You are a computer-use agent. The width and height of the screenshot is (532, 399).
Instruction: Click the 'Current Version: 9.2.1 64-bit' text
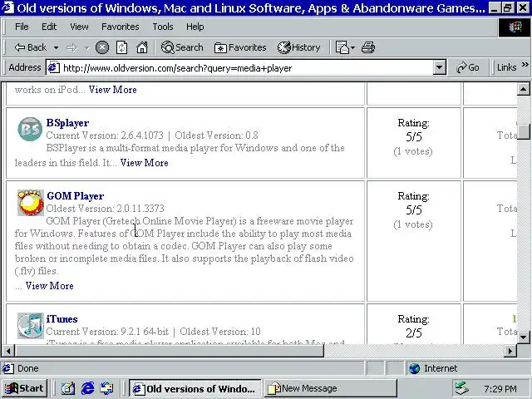click(107, 332)
